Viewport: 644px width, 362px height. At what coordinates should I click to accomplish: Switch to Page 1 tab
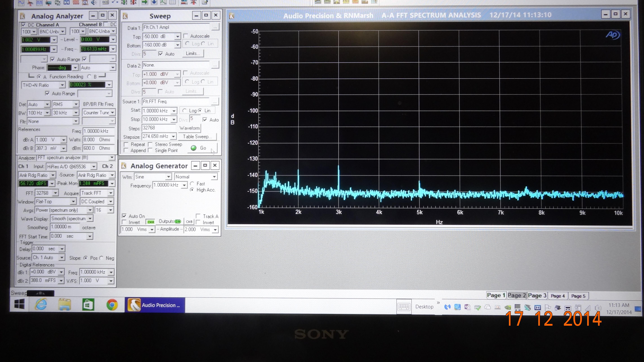click(x=496, y=295)
